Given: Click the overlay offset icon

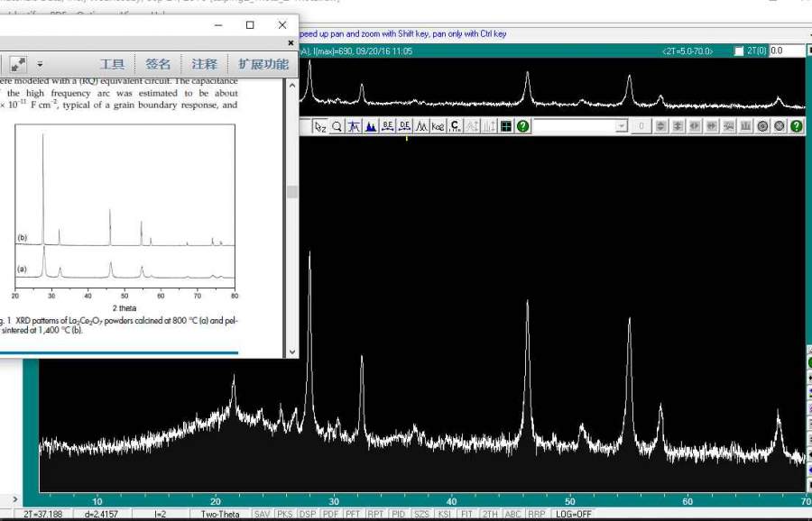Looking at the screenshot, I should coord(729,125).
